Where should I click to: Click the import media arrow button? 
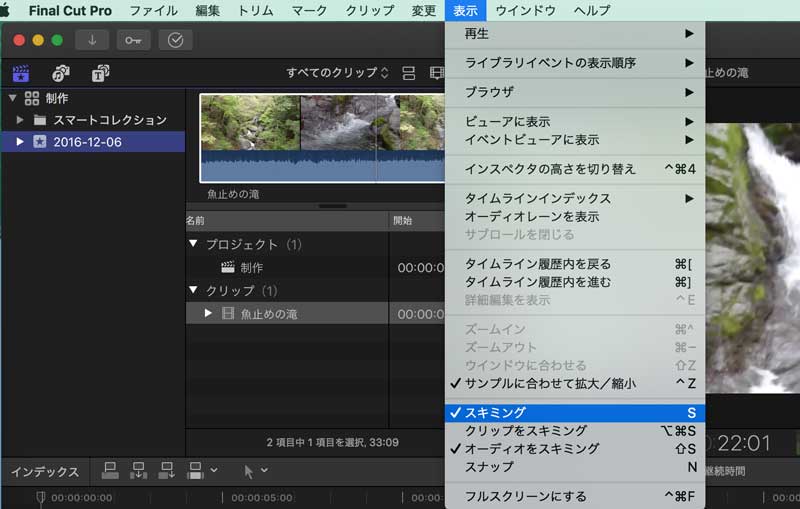[92, 40]
